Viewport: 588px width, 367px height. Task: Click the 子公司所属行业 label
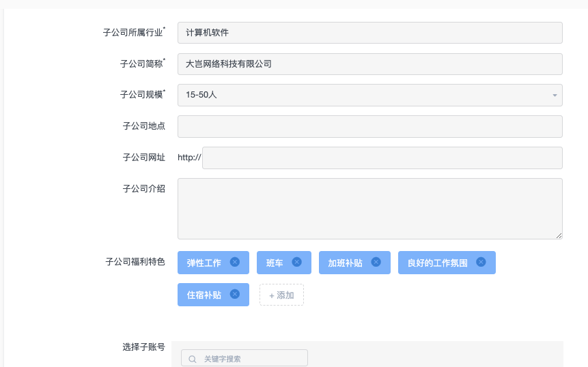pyautogui.click(x=134, y=32)
